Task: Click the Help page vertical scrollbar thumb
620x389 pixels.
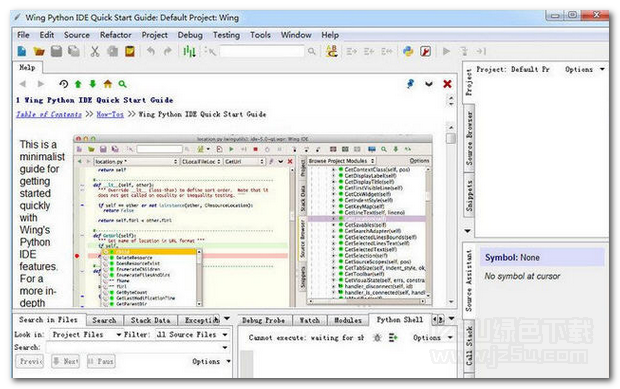Action: pyautogui.click(x=450, y=138)
